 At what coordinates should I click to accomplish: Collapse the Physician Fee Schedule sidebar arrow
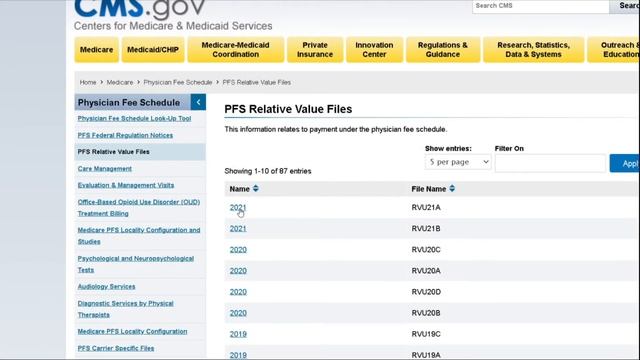198,102
